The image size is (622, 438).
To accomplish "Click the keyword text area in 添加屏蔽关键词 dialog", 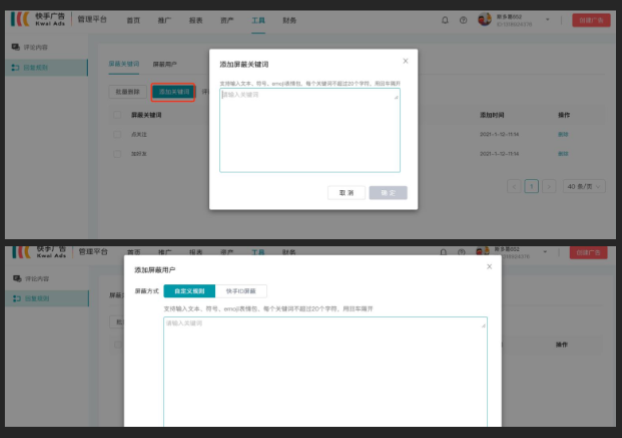I will point(309,130).
